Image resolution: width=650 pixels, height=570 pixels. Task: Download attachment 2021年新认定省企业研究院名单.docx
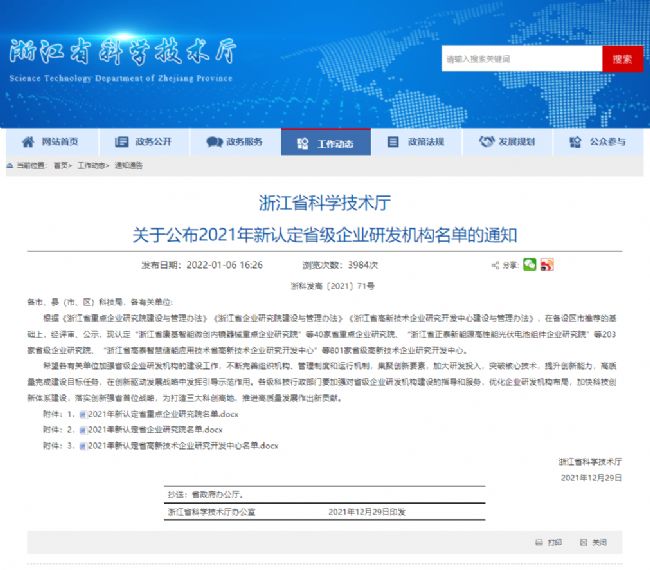(155, 429)
